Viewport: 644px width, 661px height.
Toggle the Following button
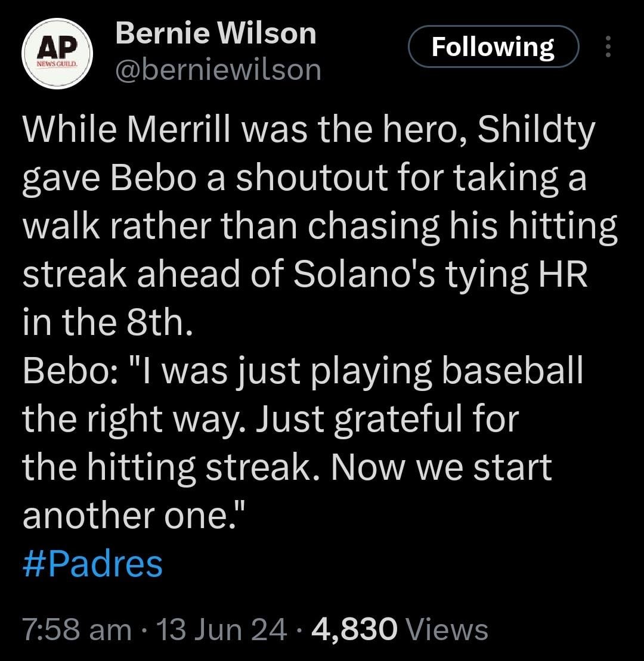coord(493,46)
